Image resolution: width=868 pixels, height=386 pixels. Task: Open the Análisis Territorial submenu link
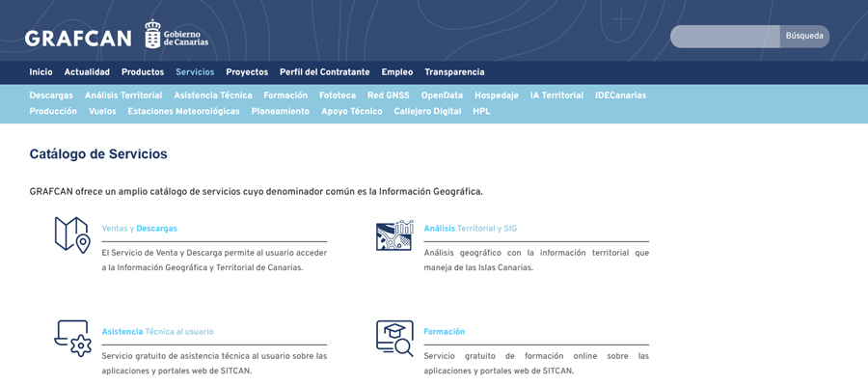(x=123, y=96)
